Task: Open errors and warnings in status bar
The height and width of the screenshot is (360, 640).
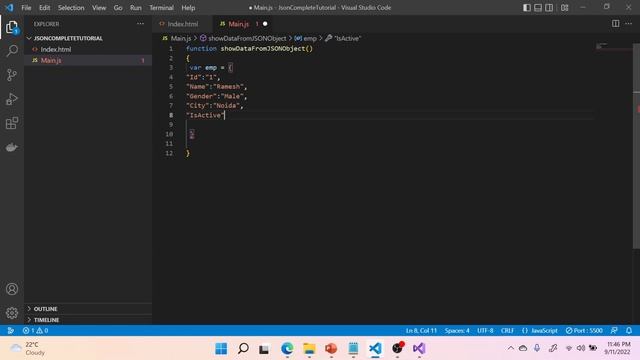Action: pos(36,331)
